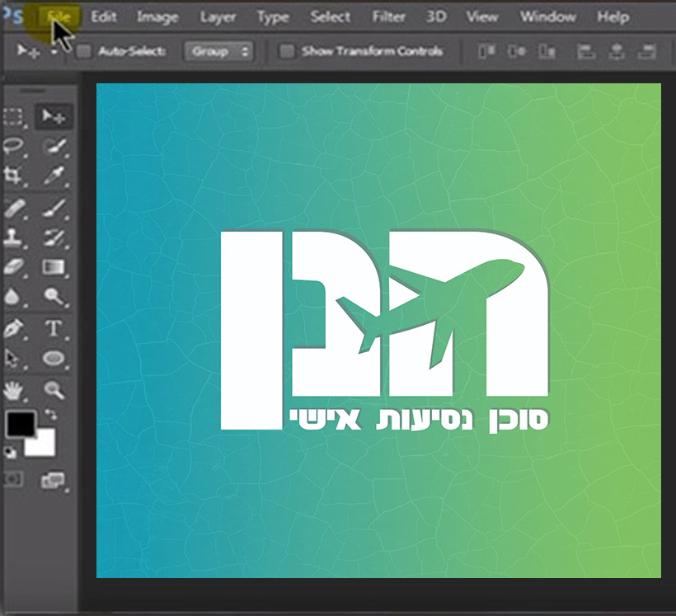The width and height of the screenshot is (676, 616).
Task: Open the 3D menu
Action: click(436, 16)
